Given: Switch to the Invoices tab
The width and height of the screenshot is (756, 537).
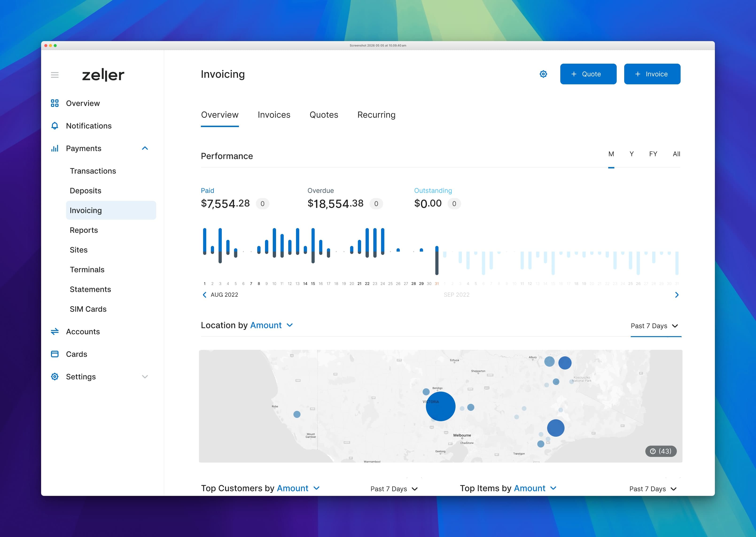Looking at the screenshot, I should [x=274, y=115].
